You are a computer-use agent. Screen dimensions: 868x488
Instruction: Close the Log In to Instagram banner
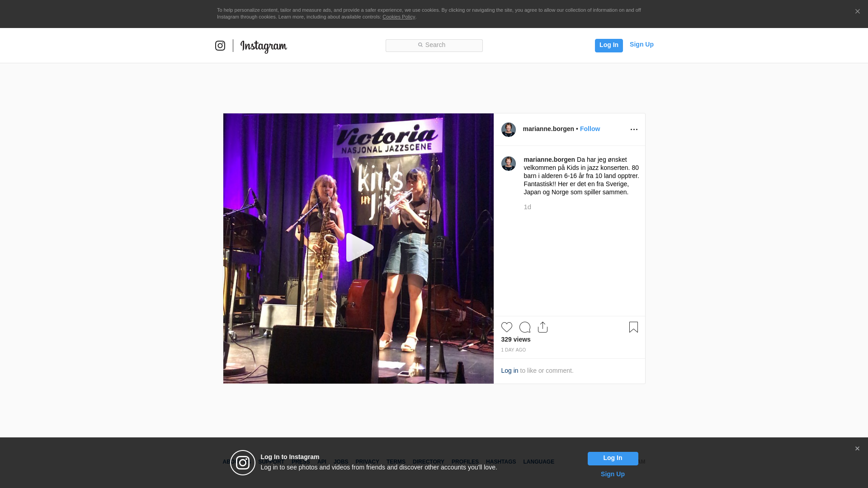857,449
